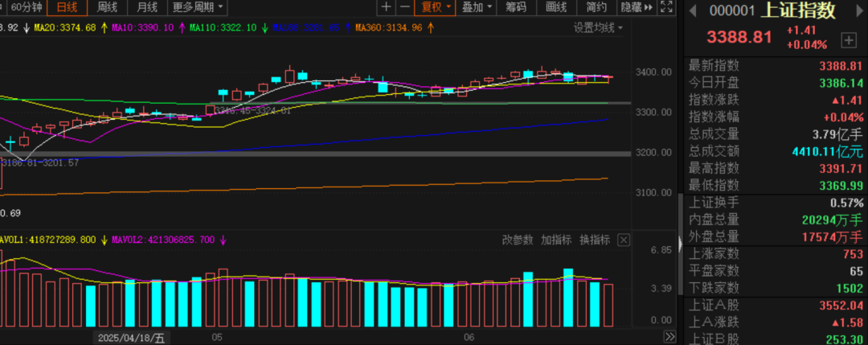Viewport: 868px width, 345px height.
Task: Switch to 60分钟 period tab
Action: (26, 7)
